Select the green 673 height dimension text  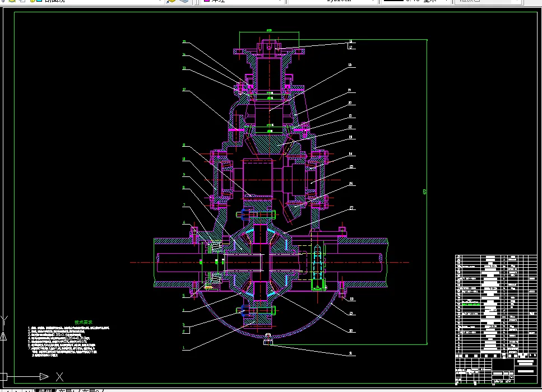(x=425, y=192)
